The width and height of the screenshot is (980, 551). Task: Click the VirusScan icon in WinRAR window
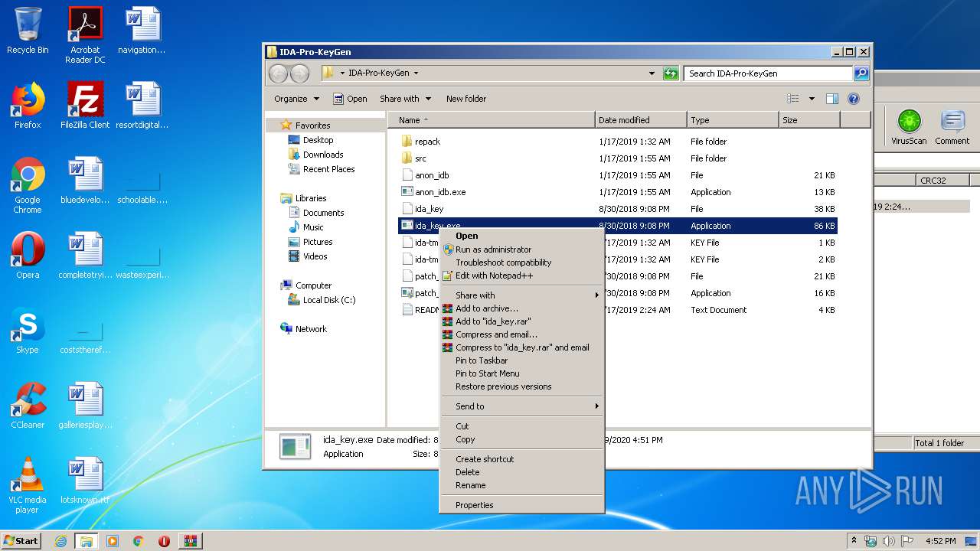coord(909,127)
